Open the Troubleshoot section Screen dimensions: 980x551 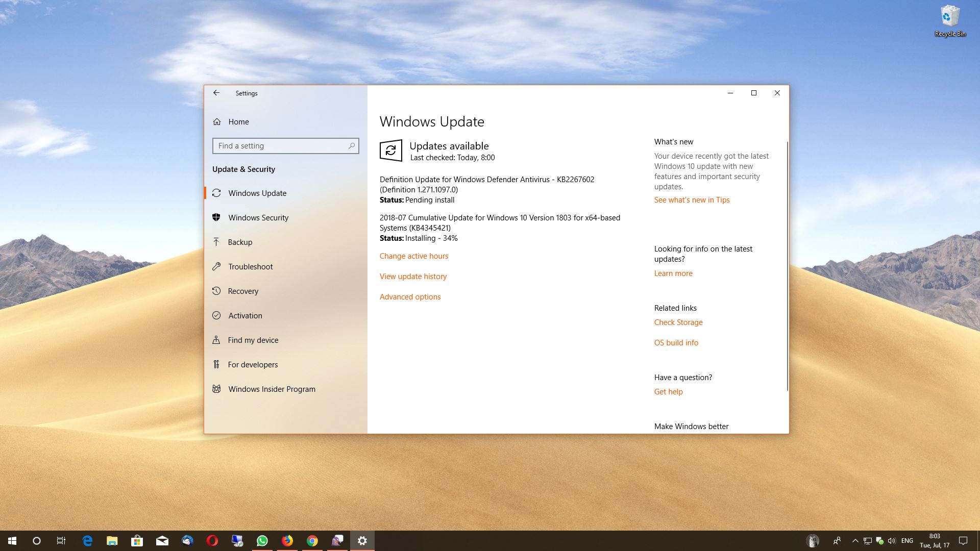point(286,266)
